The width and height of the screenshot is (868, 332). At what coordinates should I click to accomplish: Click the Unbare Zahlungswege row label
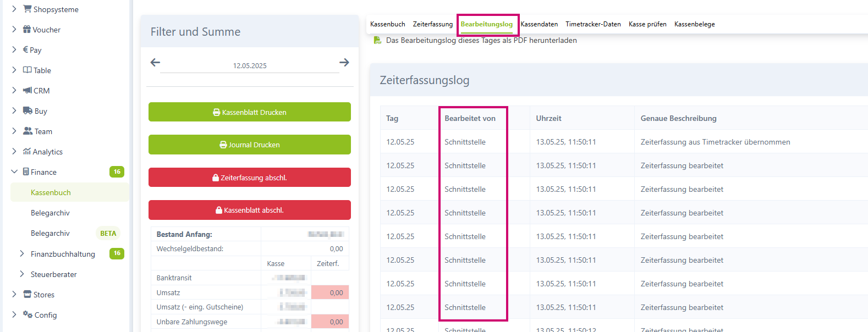coord(191,322)
